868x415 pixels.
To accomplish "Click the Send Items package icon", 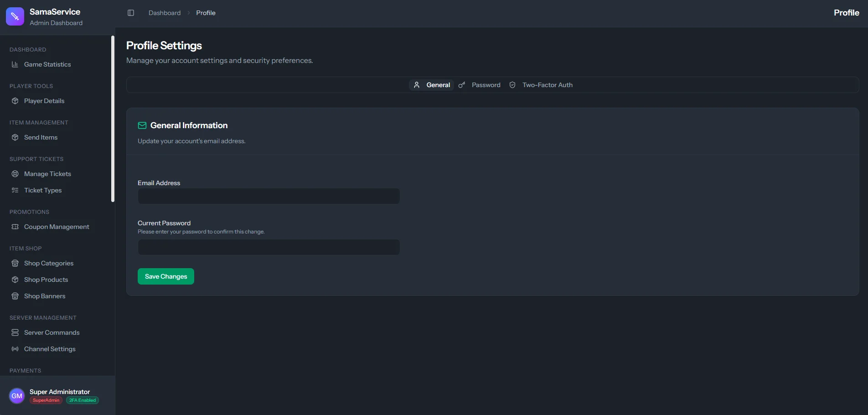I will click(15, 137).
